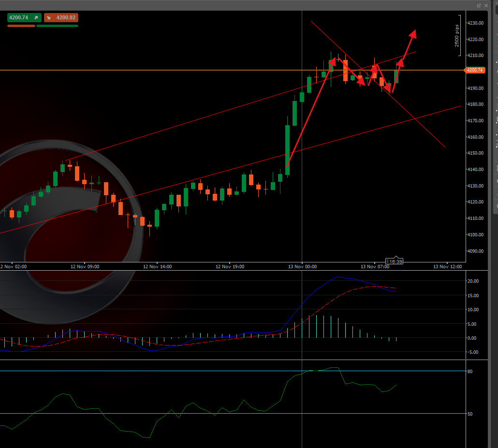498x448 pixels.
Task: Click the 20.00 MACD axis label
Action: click(x=473, y=281)
